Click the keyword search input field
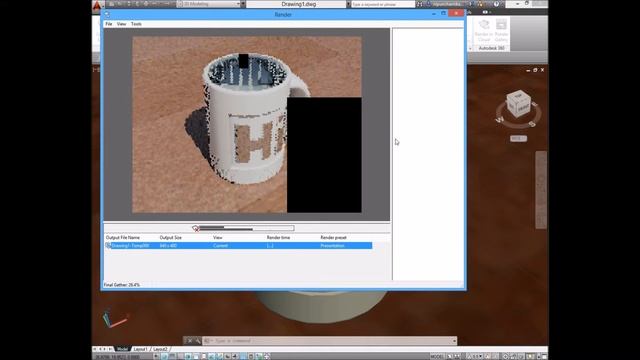 click(382, 4)
